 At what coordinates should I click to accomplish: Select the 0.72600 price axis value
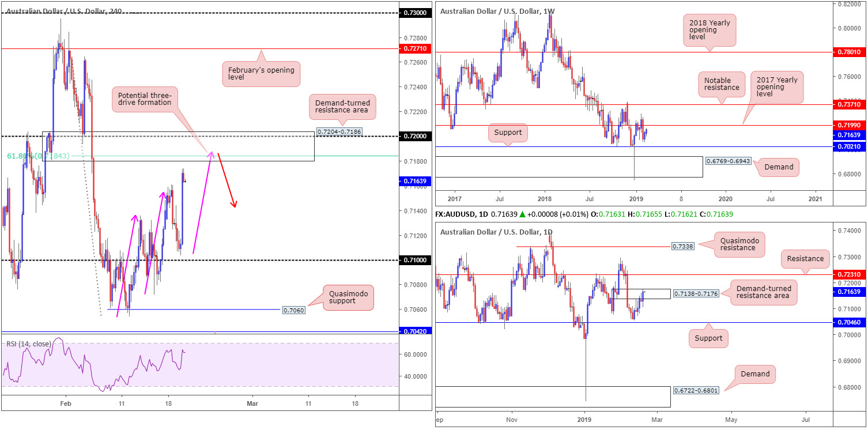[x=415, y=62]
